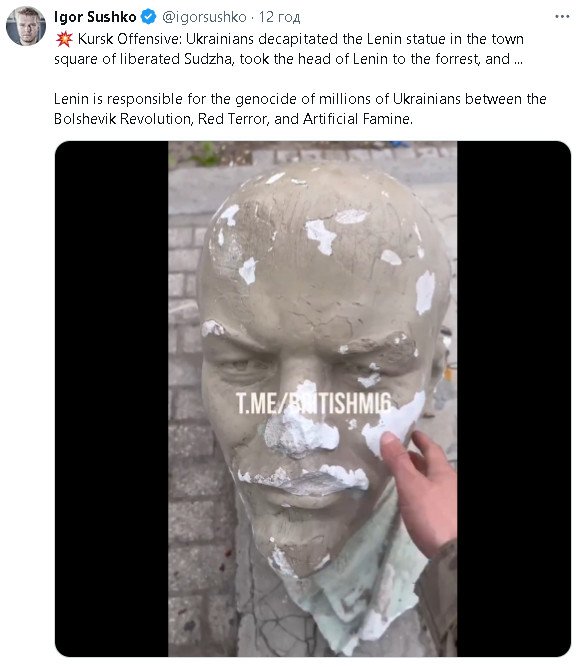Open the @igorsushko handle link
The image size is (581, 667).
coord(204,17)
